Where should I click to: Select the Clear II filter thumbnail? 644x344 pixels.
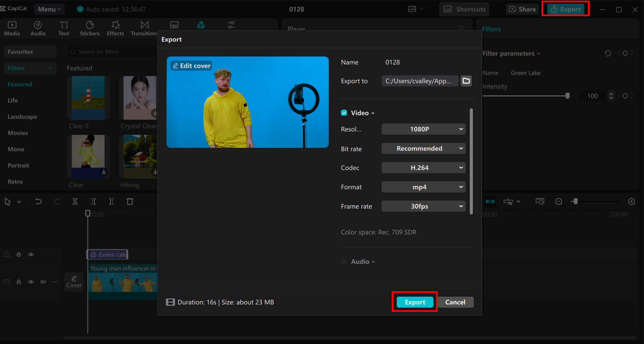88,98
